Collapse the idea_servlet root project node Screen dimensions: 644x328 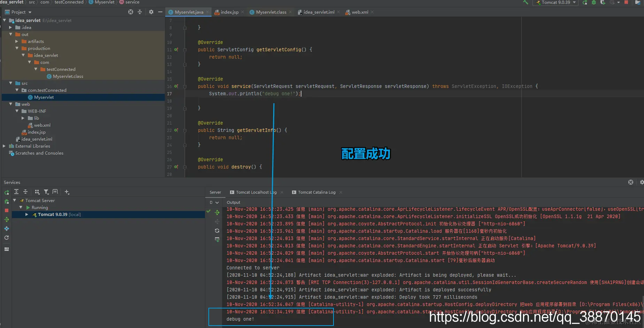(5, 20)
